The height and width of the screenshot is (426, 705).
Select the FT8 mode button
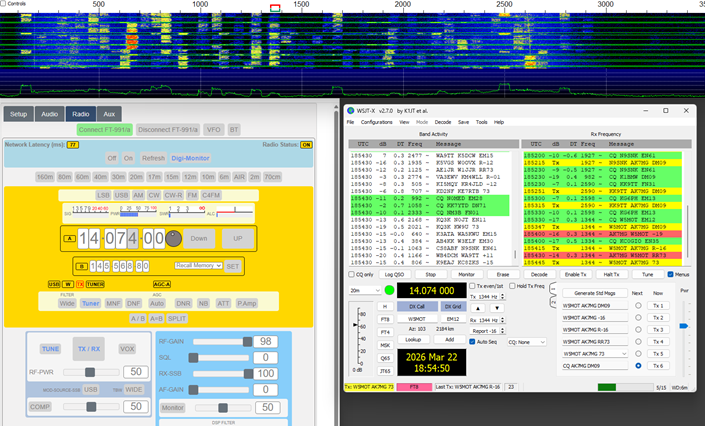tap(385, 319)
